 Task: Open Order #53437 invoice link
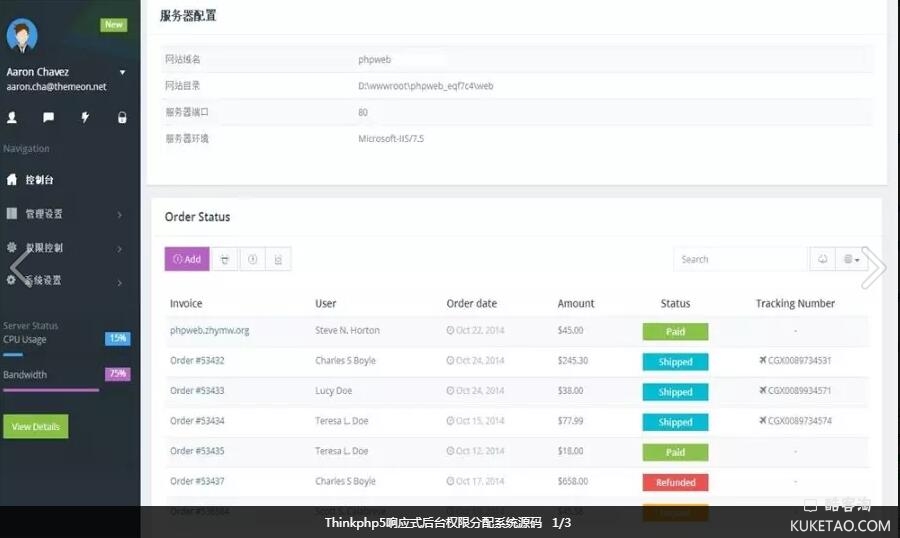click(x=197, y=481)
